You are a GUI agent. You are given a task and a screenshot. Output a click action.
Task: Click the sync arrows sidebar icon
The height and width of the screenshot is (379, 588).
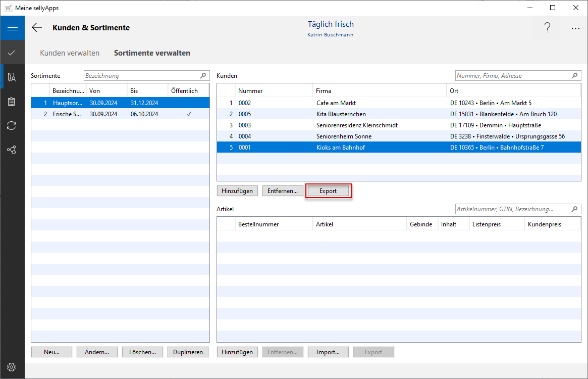[x=12, y=125]
